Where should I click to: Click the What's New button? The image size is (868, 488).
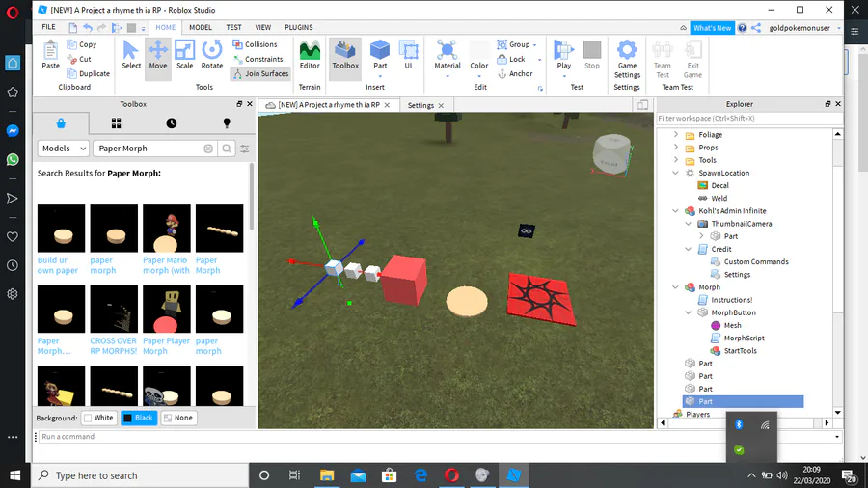712,28
